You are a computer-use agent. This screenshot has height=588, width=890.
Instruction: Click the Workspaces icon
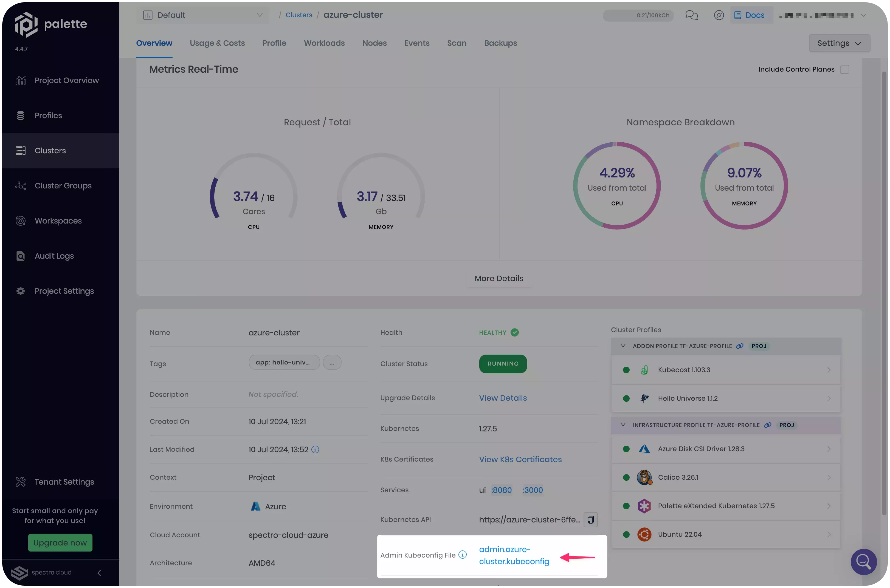point(21,221)
